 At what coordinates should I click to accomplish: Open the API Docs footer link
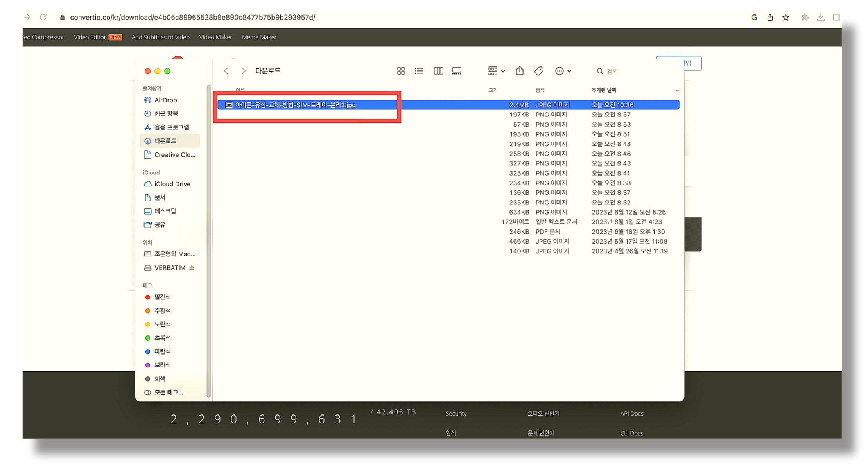point(631,414)
